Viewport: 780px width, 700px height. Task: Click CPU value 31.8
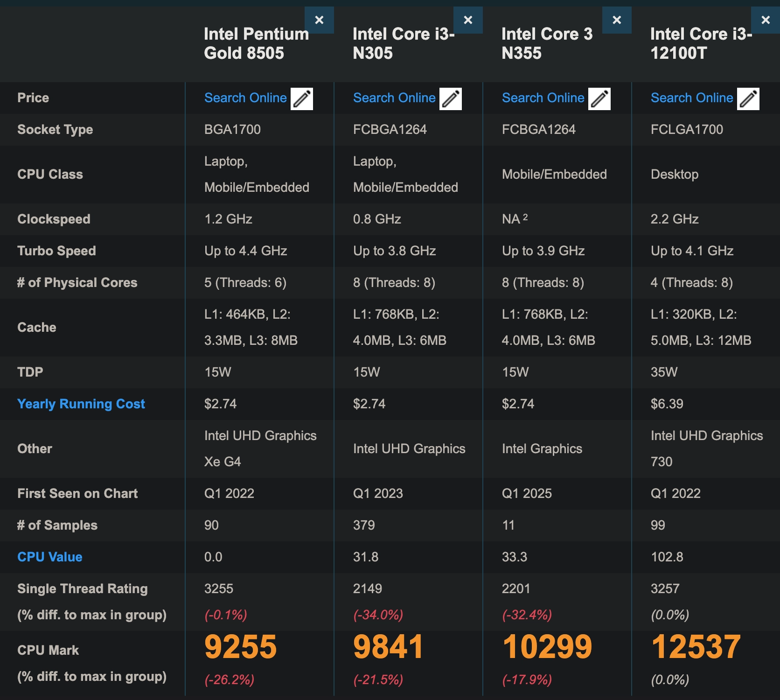[366, 557]
